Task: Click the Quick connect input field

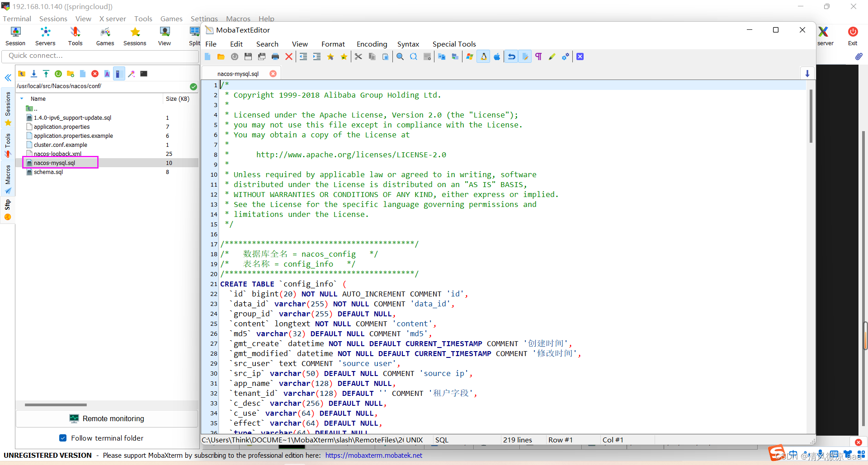Action: pos(100,56)
